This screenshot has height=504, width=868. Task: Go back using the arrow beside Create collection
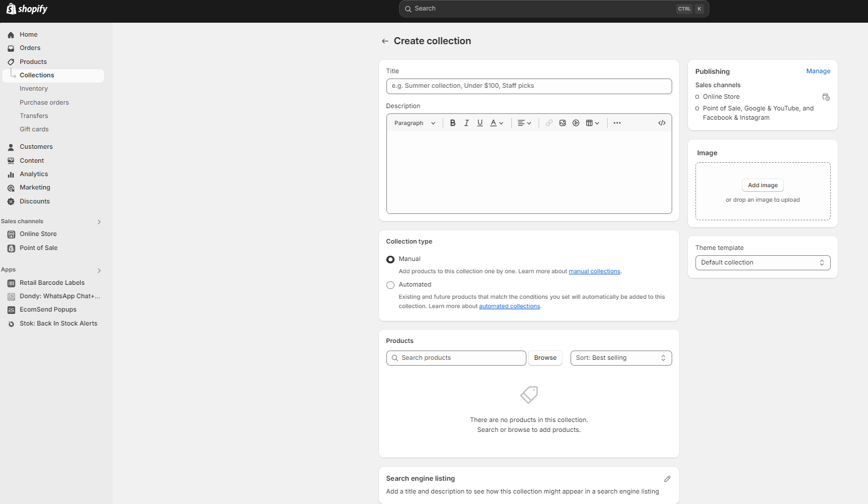coord(385,41)
